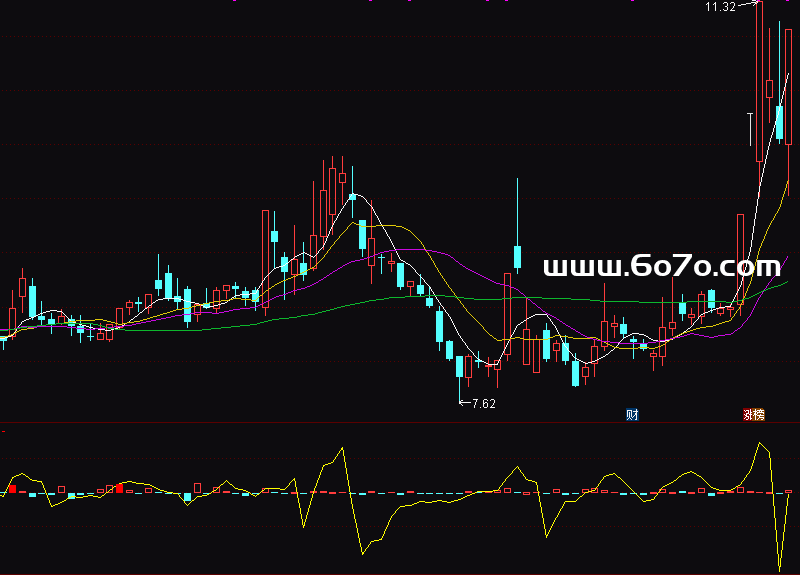The image size is (800, 575).
Task: Select the tall hollow red indicator bar
Action: pos(197,488)
